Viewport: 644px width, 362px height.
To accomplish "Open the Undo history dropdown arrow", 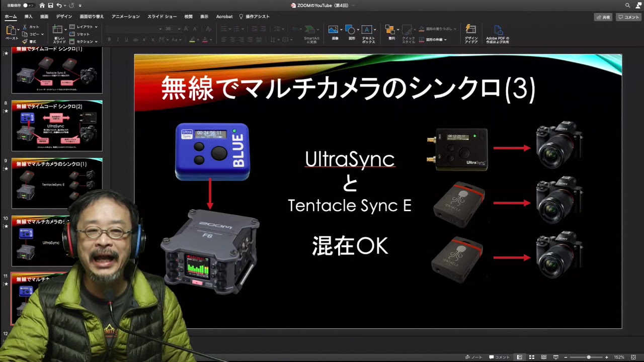I will [x=65, y=6].
